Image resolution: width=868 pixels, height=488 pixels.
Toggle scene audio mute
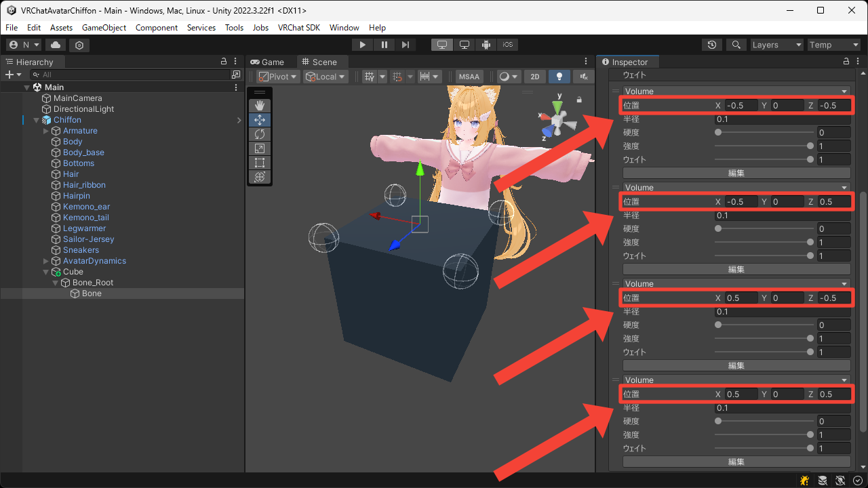(583, 77)
